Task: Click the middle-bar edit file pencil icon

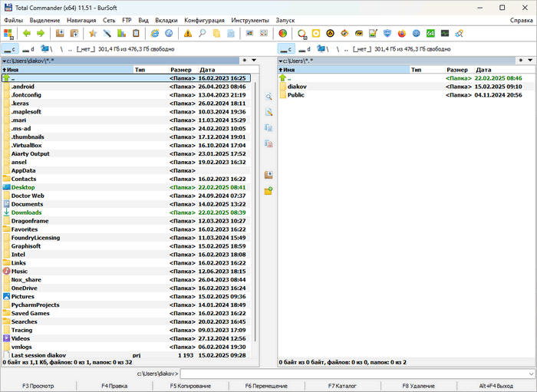Action: pyautogui.click(x=268, y=112)
